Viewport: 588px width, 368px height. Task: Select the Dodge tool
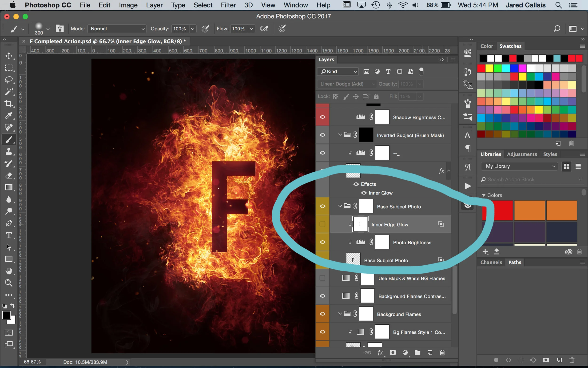click(9, 211)
